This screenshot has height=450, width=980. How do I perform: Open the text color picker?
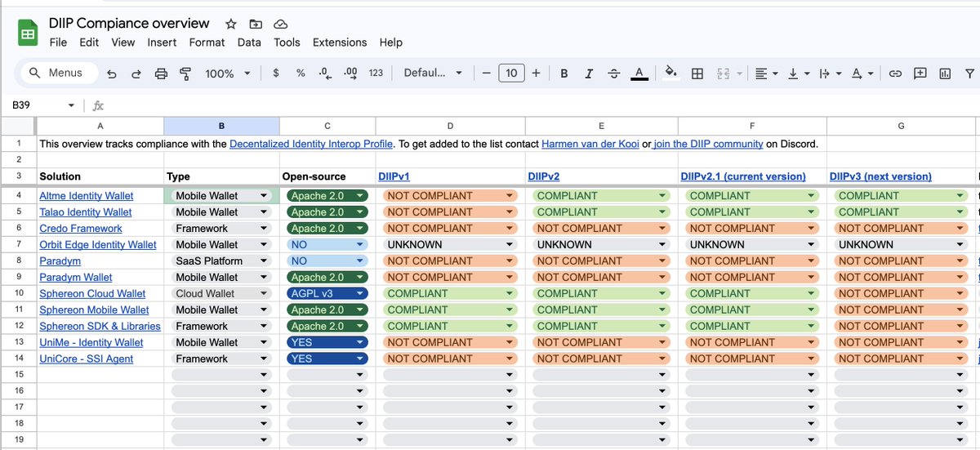coord(639,74)
